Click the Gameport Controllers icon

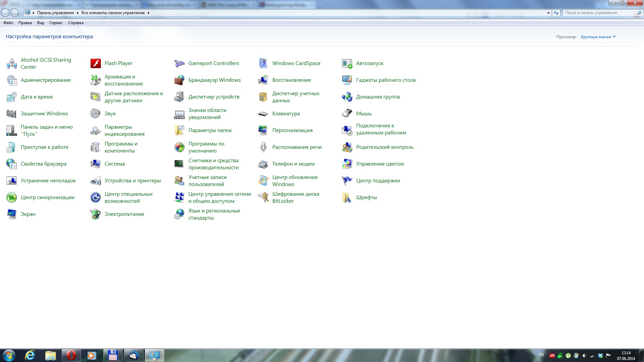(179, 63)
